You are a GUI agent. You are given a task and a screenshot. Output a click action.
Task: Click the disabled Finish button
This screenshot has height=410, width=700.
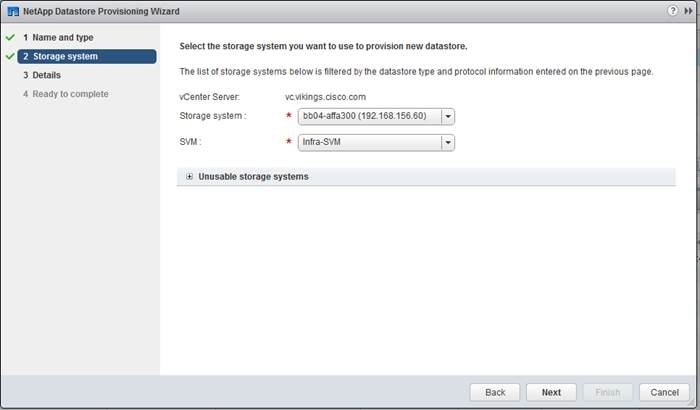click(608, 392)
